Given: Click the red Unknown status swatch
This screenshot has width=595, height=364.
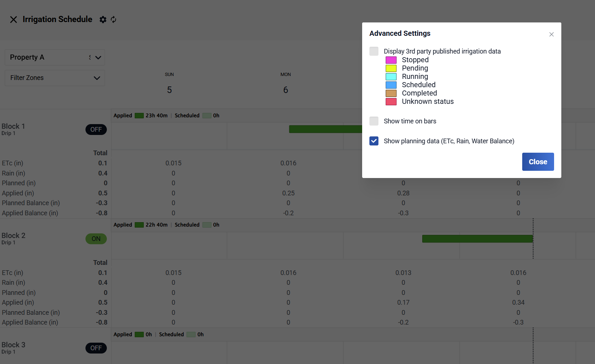Looking at the screenshot, I should (391, 102).
